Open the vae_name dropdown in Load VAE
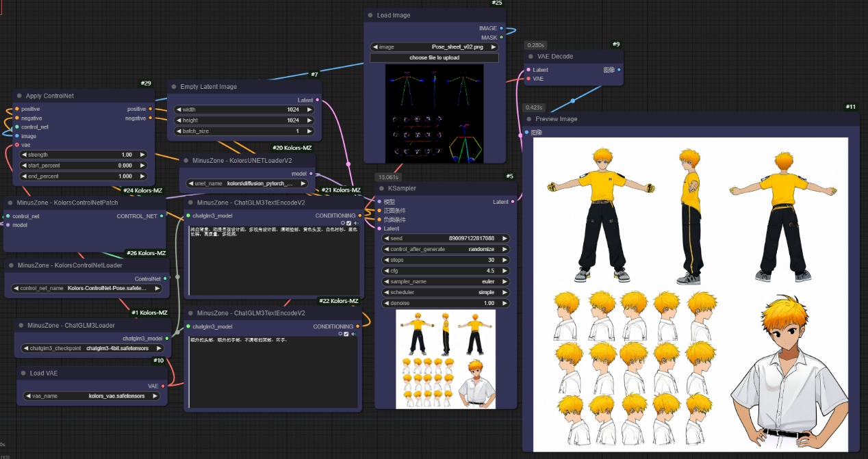 point(91,396)
